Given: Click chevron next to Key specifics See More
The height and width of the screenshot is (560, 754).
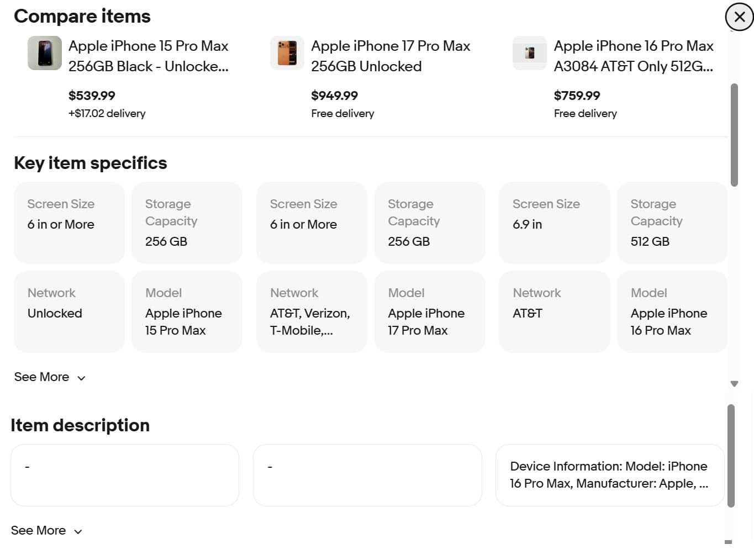Looking at the screenshot, I should point(82,378).
